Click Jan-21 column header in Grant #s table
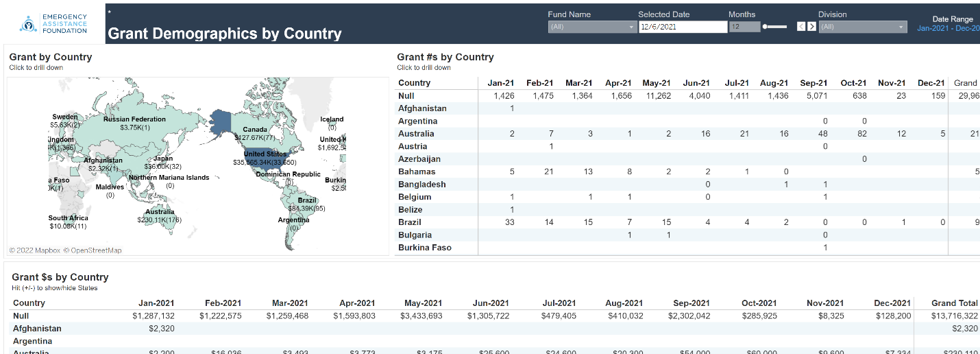 (x=501, y=83)
